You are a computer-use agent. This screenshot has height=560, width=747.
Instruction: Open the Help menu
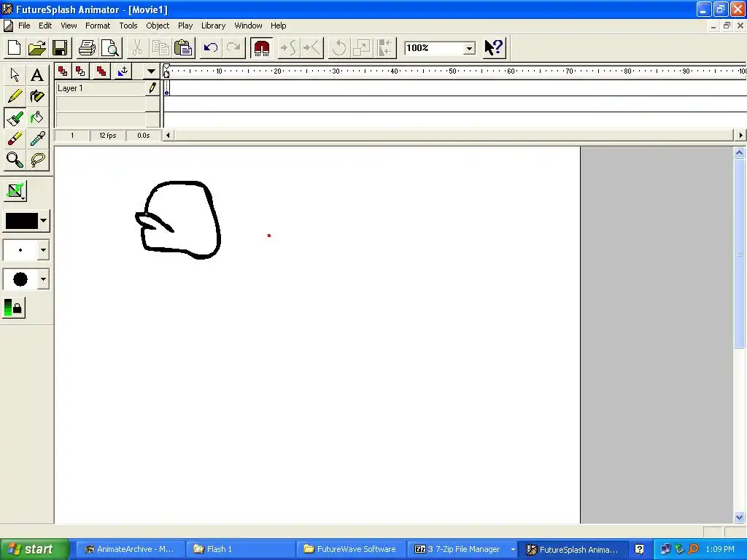(x=278, y=26)
